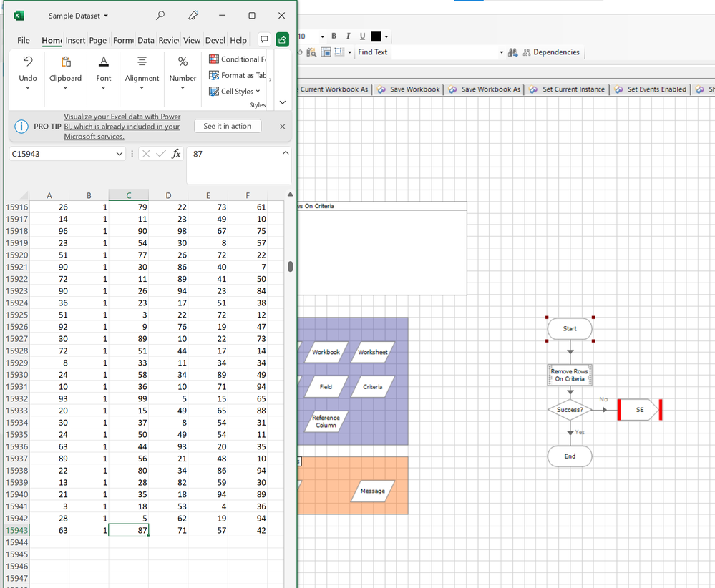
Task: Dismiss the PRO TIP banner
Action: [x=282, y=127]
